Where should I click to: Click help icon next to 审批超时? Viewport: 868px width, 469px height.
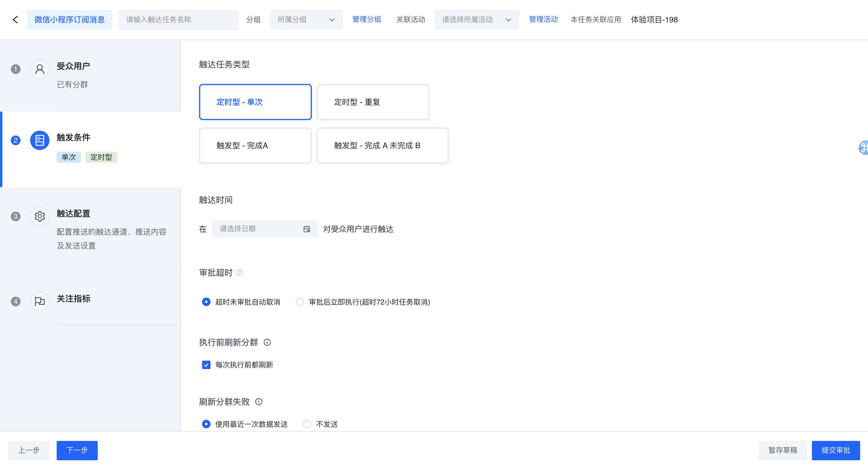pos(239,273)
